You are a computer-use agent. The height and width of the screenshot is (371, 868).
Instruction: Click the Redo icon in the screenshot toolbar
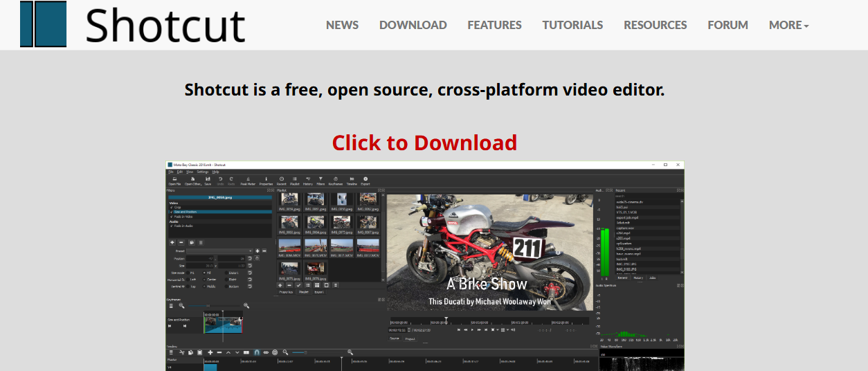point(231,181)
